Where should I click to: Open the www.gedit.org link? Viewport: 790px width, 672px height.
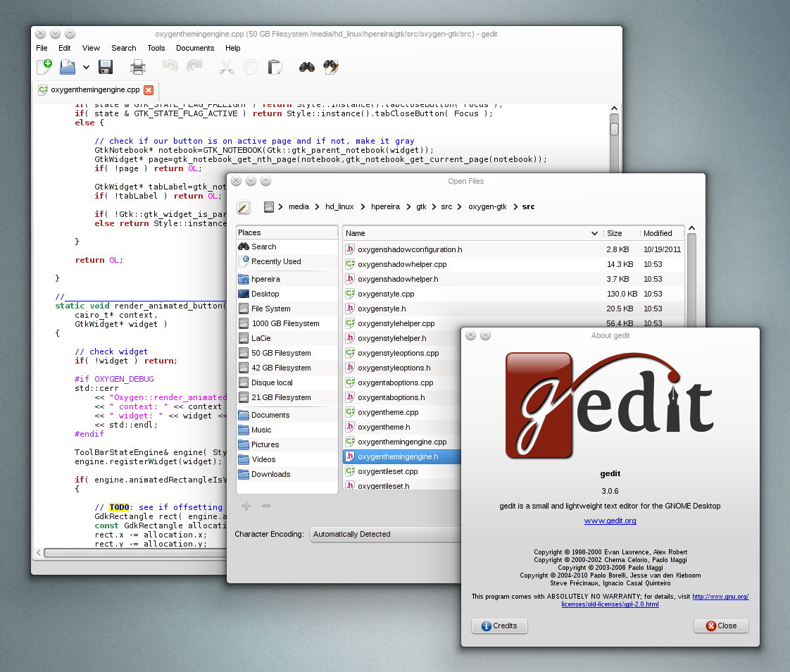click(610, 521)
